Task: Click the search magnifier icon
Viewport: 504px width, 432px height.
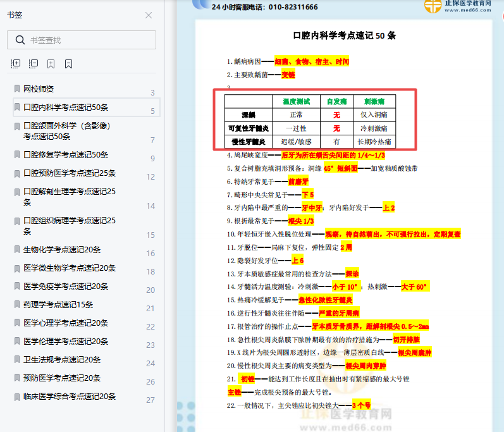Action: pyautogui.click(x=19, y=40)
